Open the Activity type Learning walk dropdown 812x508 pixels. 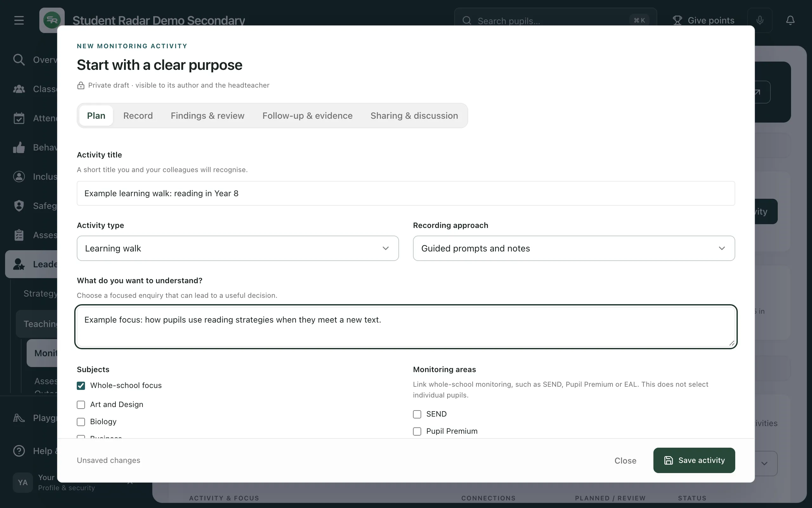238,248
